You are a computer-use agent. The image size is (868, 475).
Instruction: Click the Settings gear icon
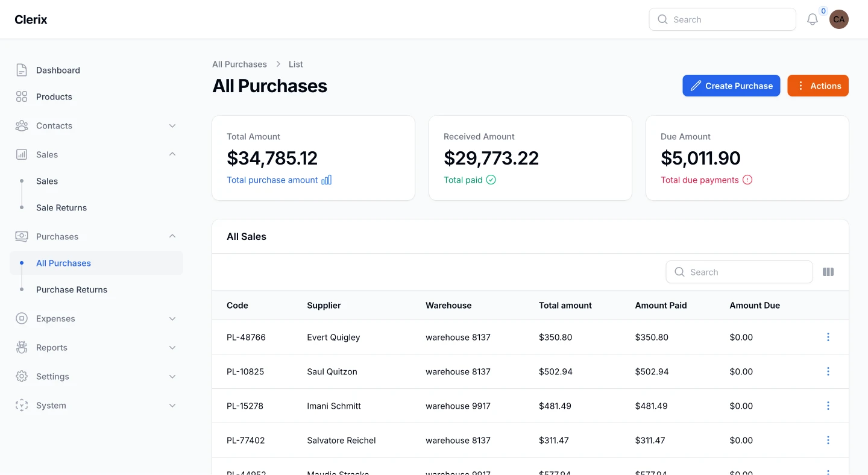tap(22, 376)
